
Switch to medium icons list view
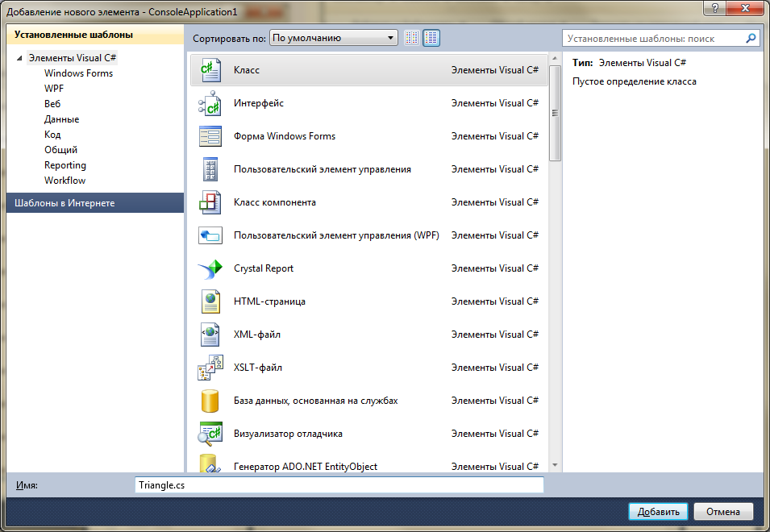click(x=431, y=38)
